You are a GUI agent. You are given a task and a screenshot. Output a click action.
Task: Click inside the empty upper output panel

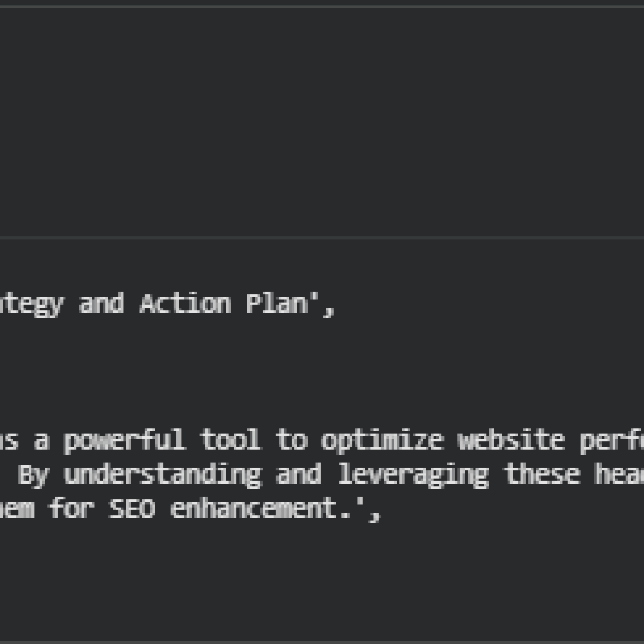[x=322, y=119]
